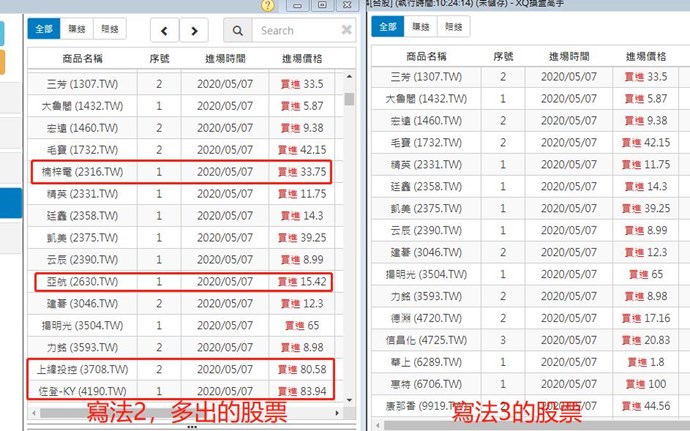
Task: Select the 賺錢 tab in the left window
Action: tap(77, 29)
